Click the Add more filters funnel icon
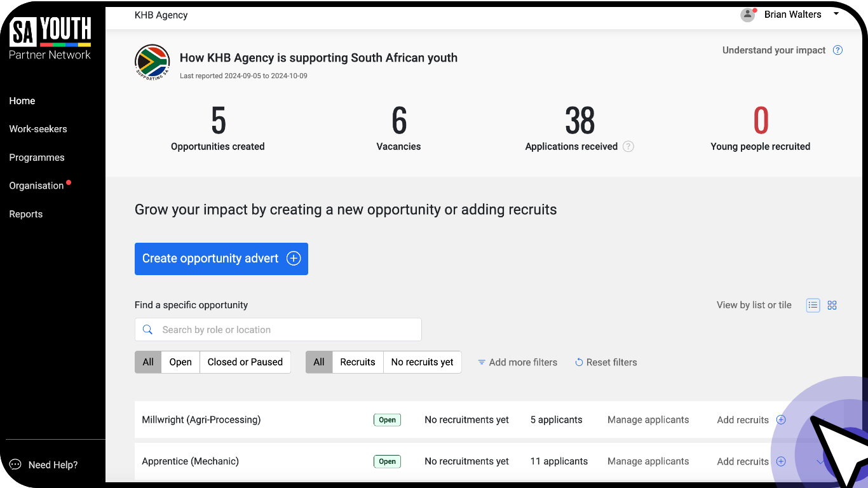The width and height of the screenshot is (868, 488). click(x=482, y=362)
